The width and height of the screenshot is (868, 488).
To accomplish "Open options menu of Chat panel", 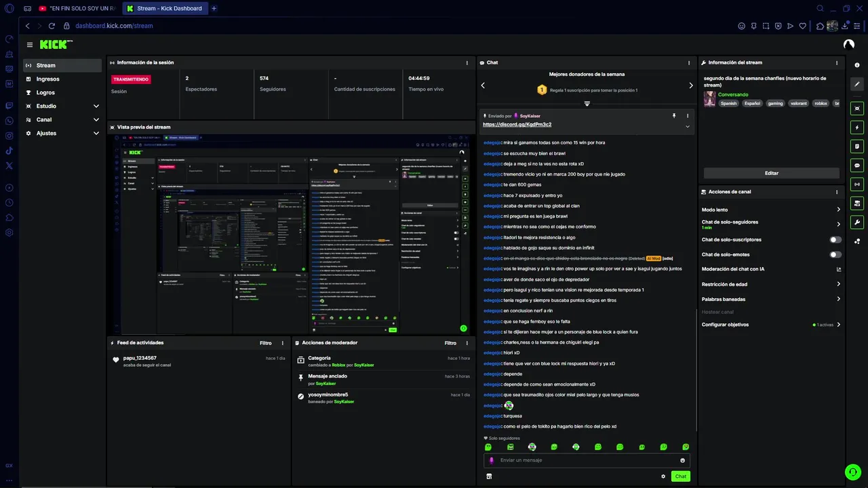I will 688,62.
